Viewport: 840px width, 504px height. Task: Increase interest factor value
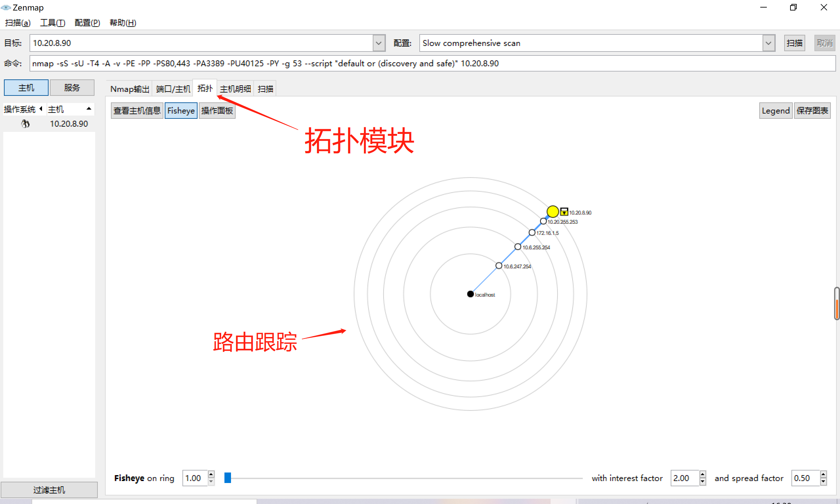click(703, 474)
